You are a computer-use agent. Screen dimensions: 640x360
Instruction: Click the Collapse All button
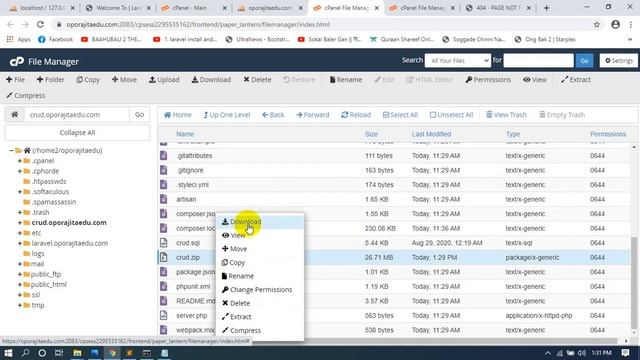point(77,133)
